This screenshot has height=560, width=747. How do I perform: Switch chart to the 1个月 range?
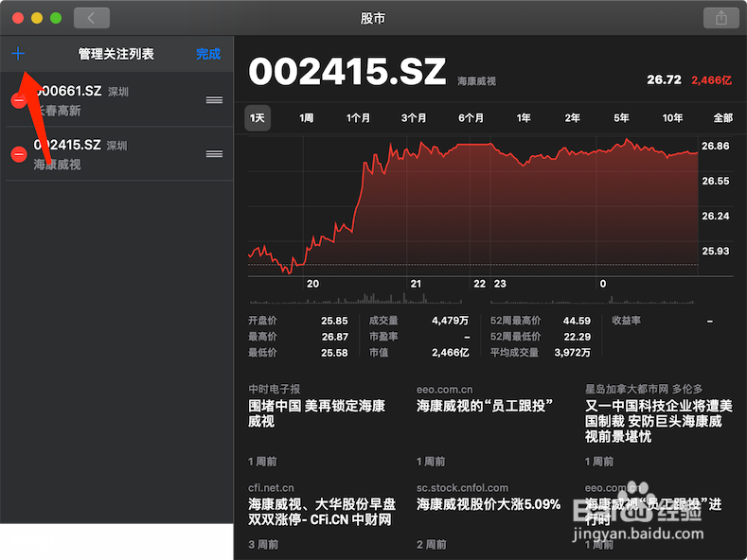coord(358,117)
